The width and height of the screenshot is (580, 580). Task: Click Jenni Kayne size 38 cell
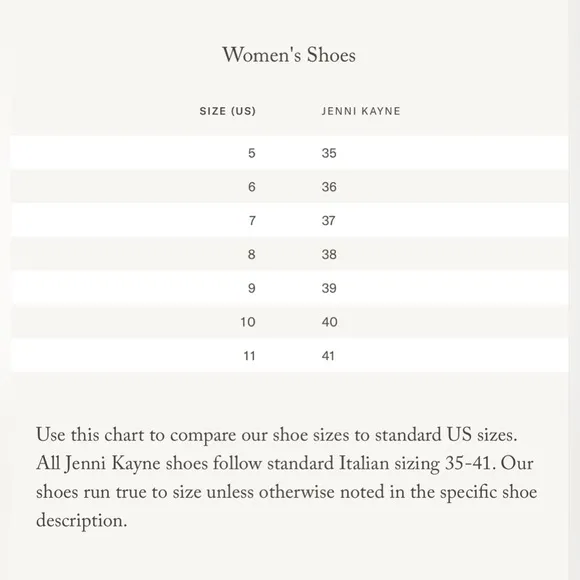coord(329,254)
